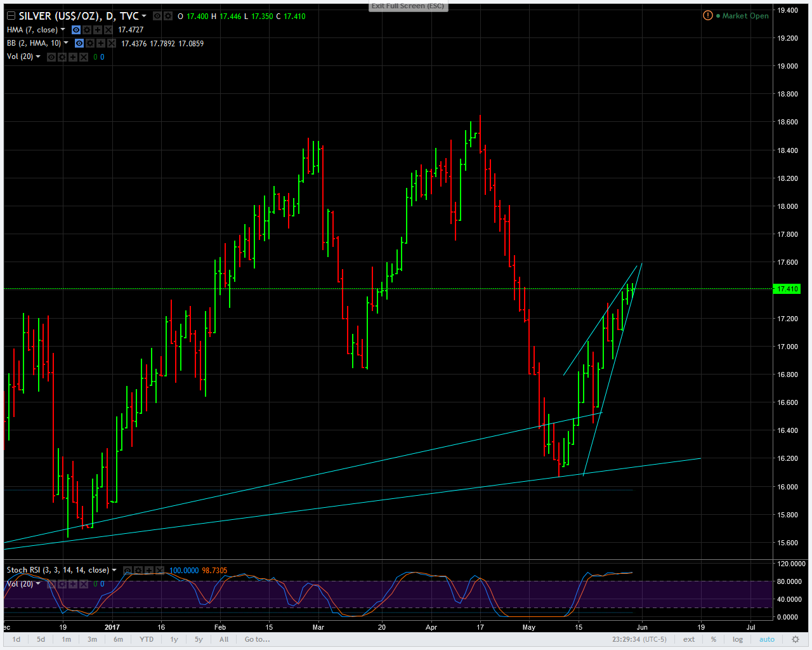Select the 1d time range
This screenshot has height=650, width=812.
pos(16,639)
